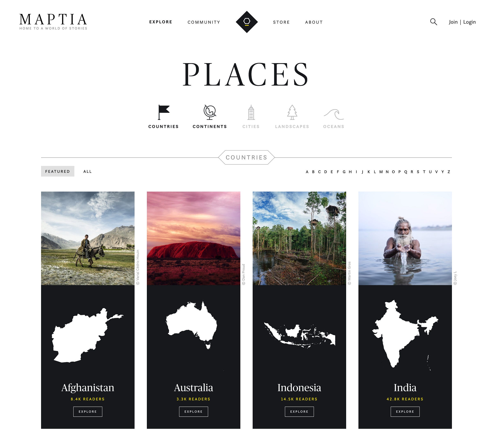Open the Community menu item

point(204,22)
